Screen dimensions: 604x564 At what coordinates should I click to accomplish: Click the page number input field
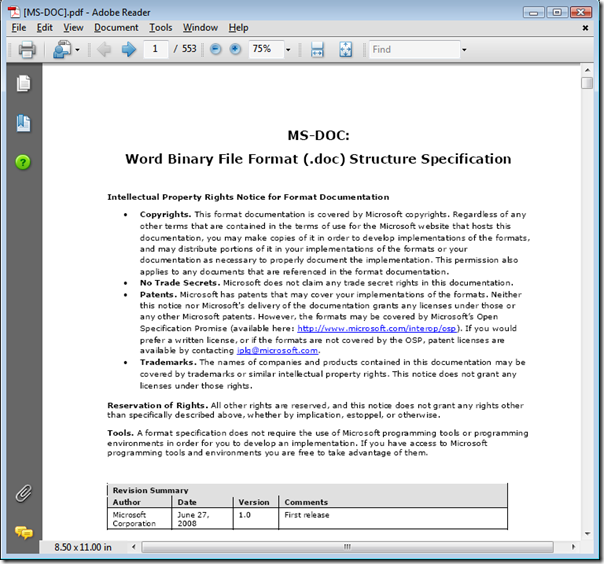click(155, 50)
